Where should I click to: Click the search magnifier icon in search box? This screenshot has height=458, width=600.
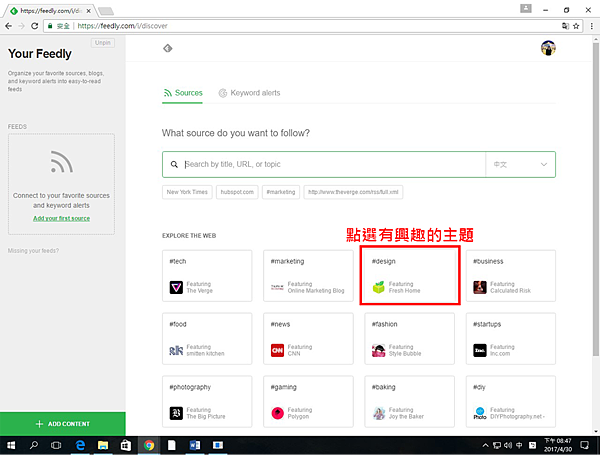click(x=174, y=165)
